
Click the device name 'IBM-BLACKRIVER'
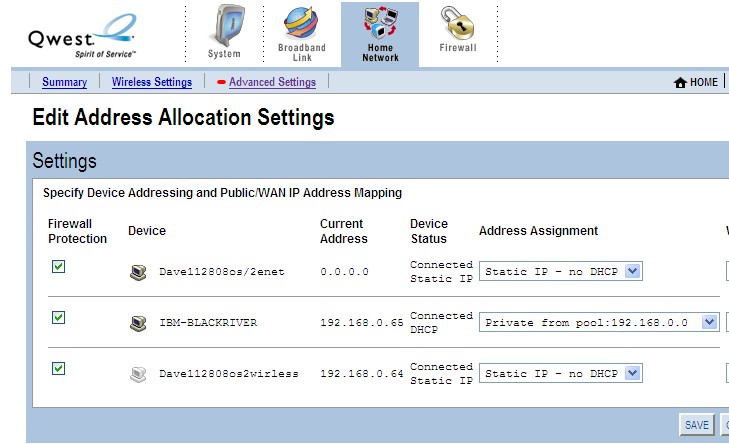coord(208,323)
